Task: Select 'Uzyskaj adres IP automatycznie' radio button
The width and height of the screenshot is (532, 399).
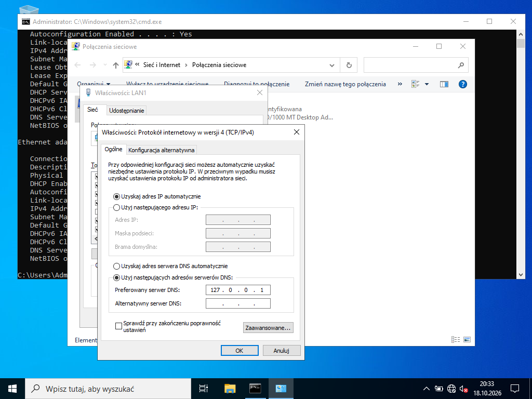Action: [x=116, y=196]
